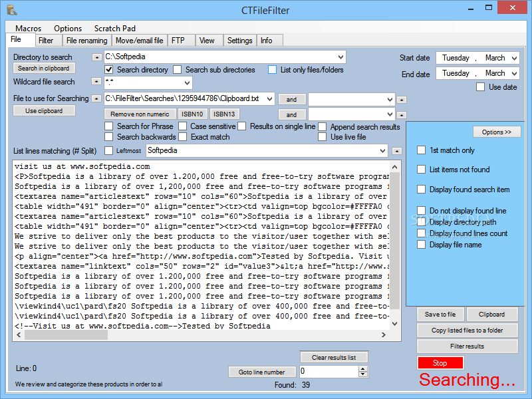The image size is (532, 399).
Task: Enable Display directory path
Action: pos(421,222)
